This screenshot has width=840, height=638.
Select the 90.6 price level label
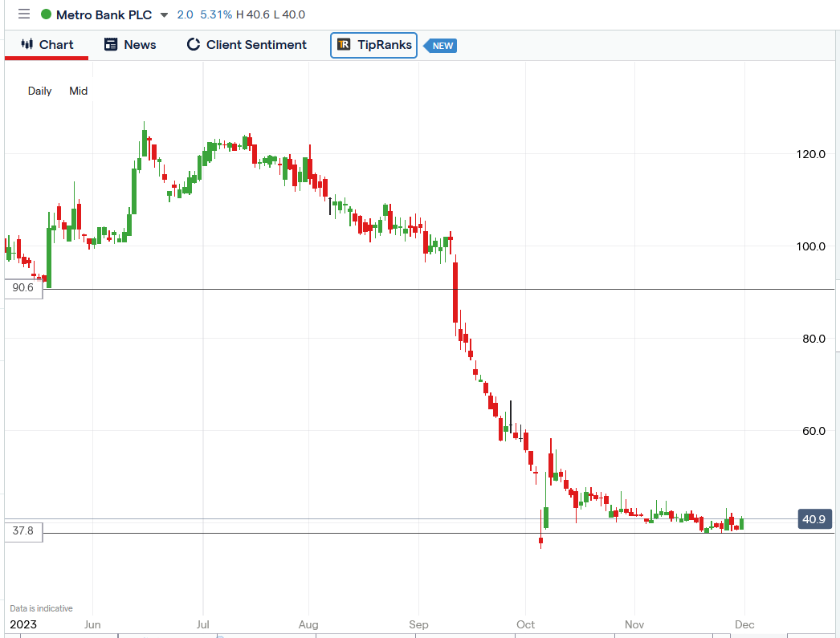[23, 288]
